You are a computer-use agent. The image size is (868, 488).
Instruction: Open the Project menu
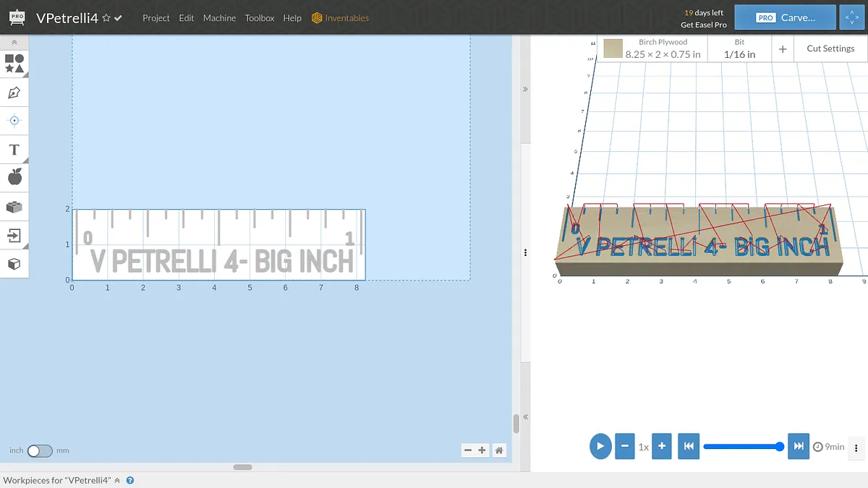pos(156,18)
